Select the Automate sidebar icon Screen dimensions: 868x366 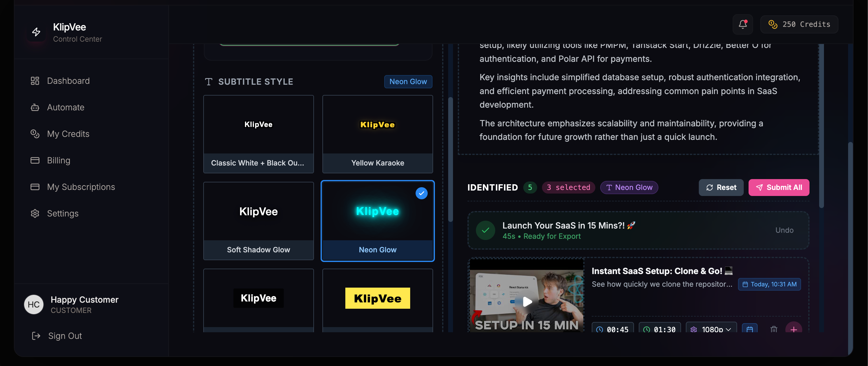[35, 107]
